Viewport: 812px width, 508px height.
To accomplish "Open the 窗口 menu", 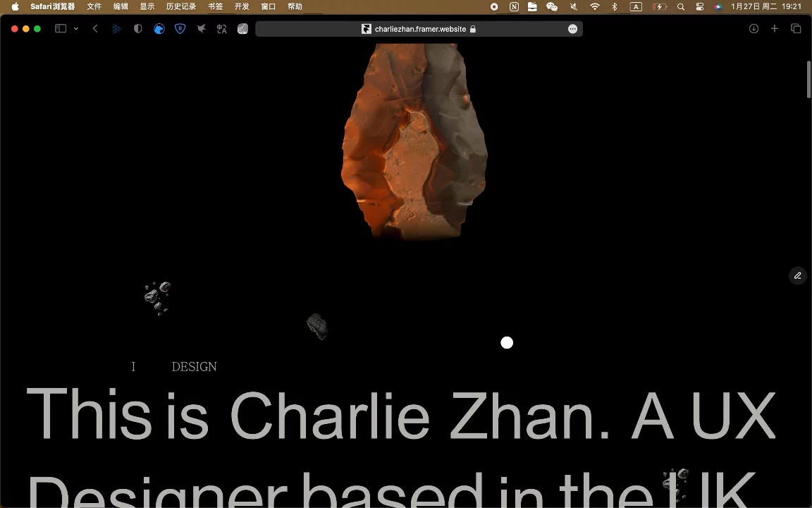I will click(x=269, y=7).
